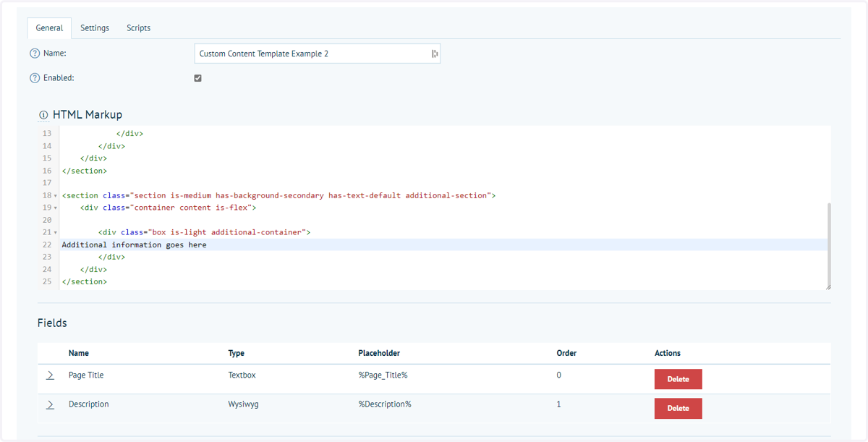Click line 21 box is-light div code
868x442 pixels.
point(205,233)
